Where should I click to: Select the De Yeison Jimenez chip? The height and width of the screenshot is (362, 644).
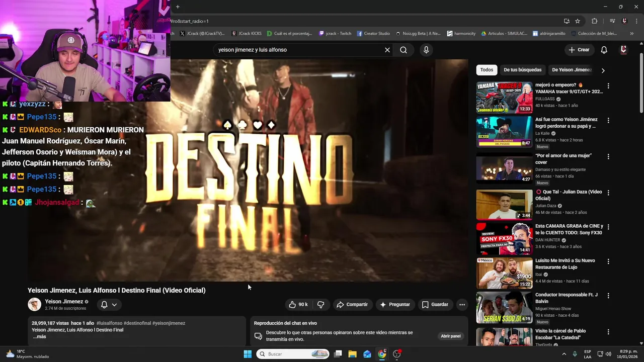click(x=572, y=70)
